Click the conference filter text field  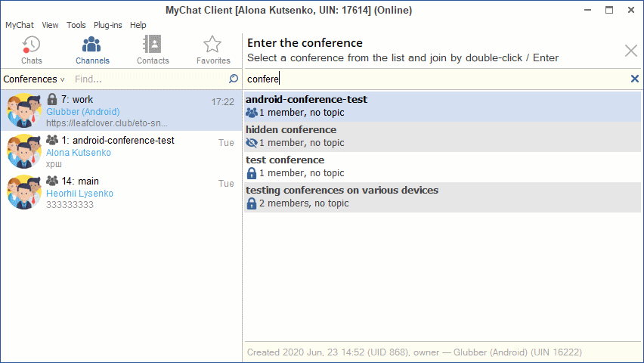435,79
